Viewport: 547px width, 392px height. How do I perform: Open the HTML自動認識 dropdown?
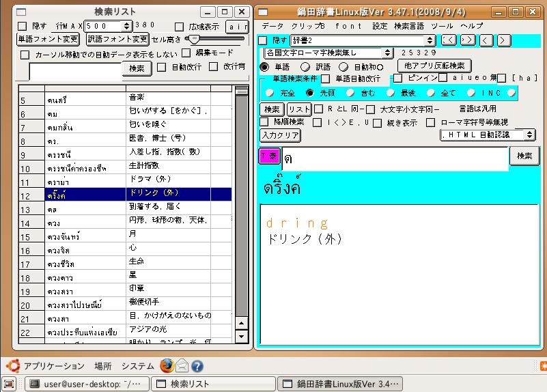(x=488, y=135)
